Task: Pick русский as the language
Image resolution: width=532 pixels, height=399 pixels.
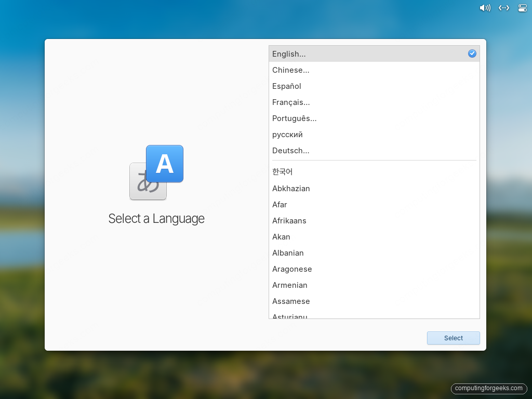Action: tap(374, 135)
